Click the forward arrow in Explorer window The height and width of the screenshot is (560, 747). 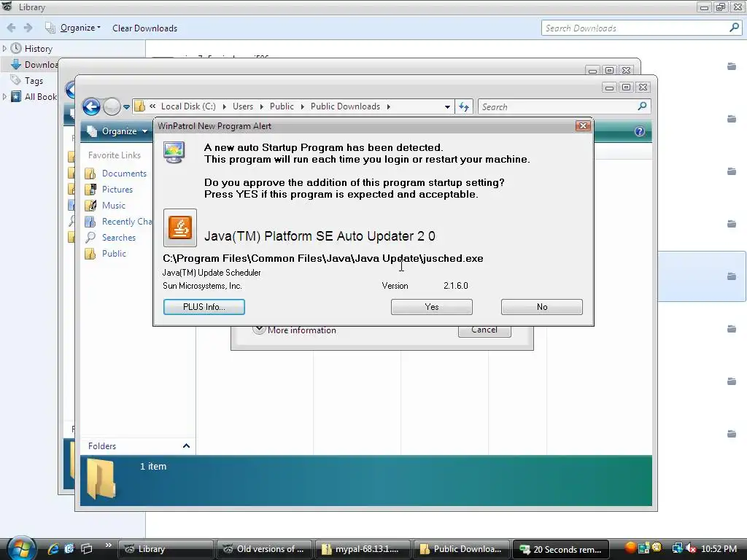(x=112, y=106)
